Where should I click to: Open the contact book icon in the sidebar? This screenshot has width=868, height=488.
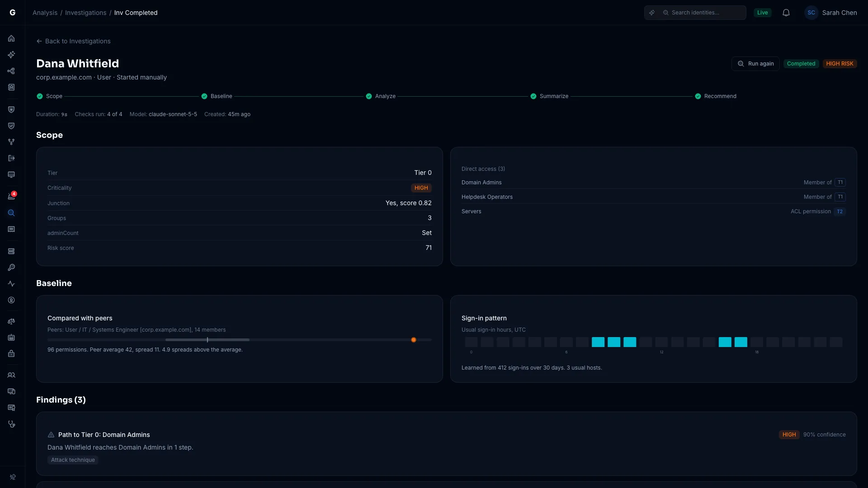click(11, 87)
